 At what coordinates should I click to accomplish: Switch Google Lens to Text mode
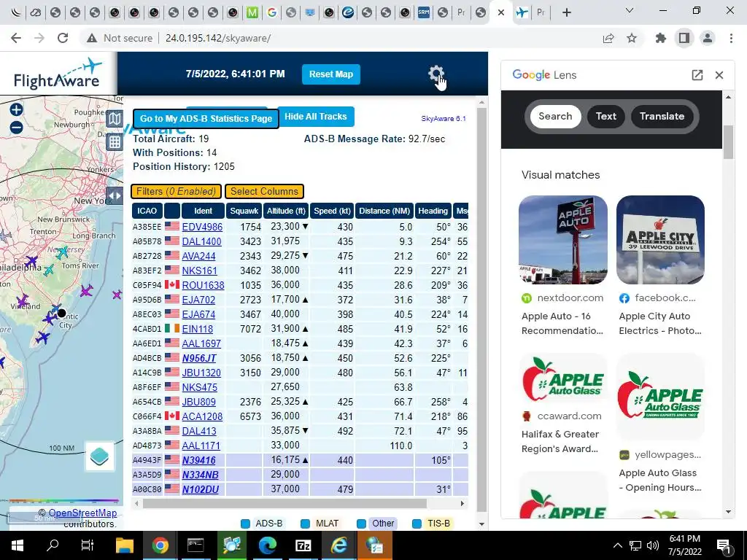605,116
